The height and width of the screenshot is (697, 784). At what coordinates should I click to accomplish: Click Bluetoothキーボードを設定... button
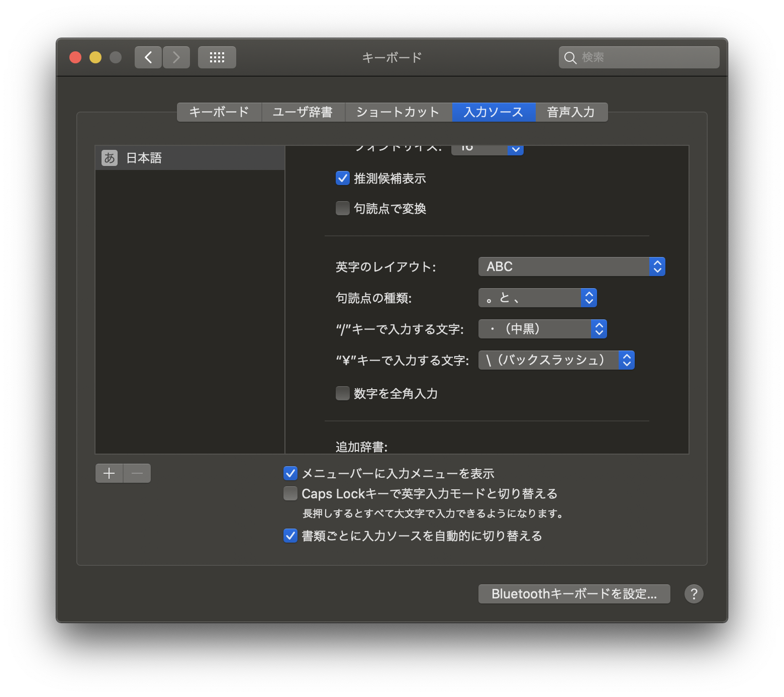(x=574, y=594)
